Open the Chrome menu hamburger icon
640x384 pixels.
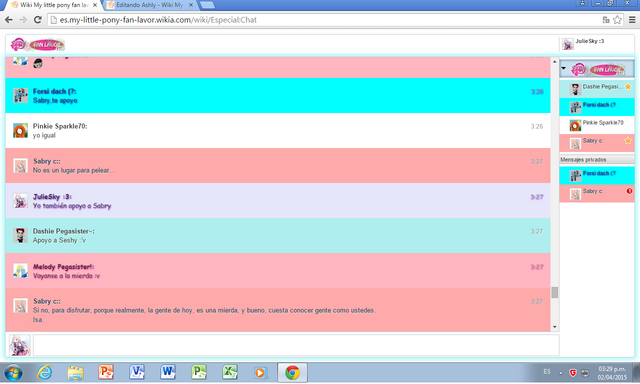pos(632,20)
